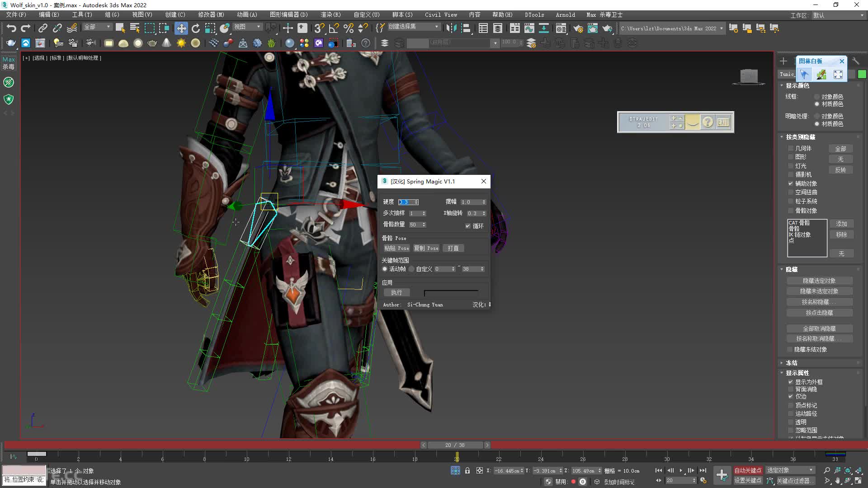Open the project path dropdown

tap(672, 28)
